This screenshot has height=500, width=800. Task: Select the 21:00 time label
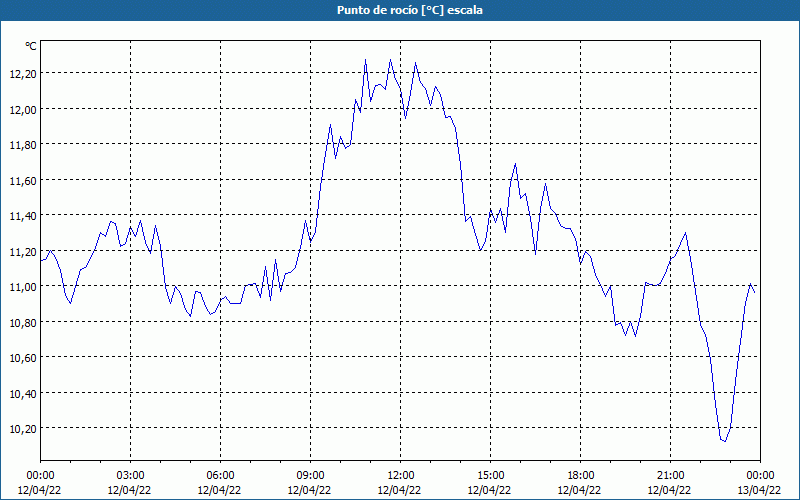670,476
